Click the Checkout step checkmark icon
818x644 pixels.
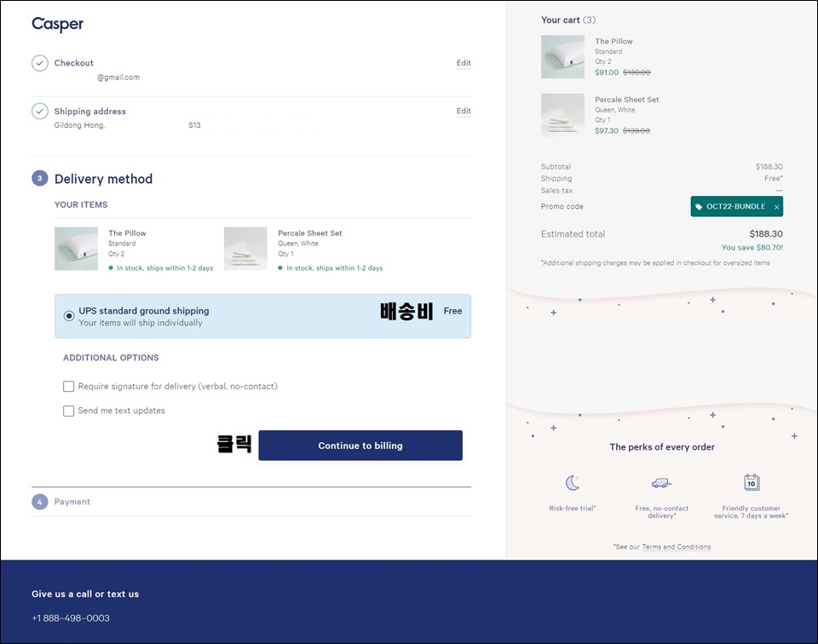[x=40, y=63]
